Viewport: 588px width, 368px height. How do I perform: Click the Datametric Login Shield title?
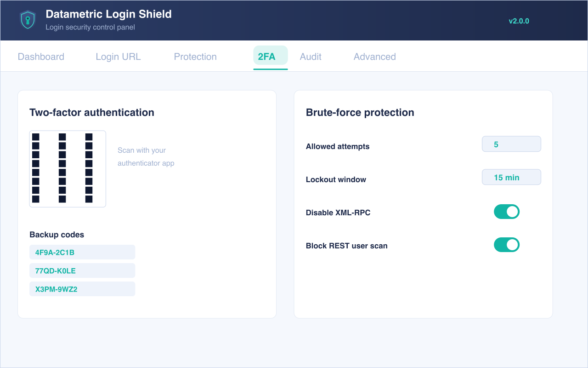pyautogui.click(x=108, y=14)
